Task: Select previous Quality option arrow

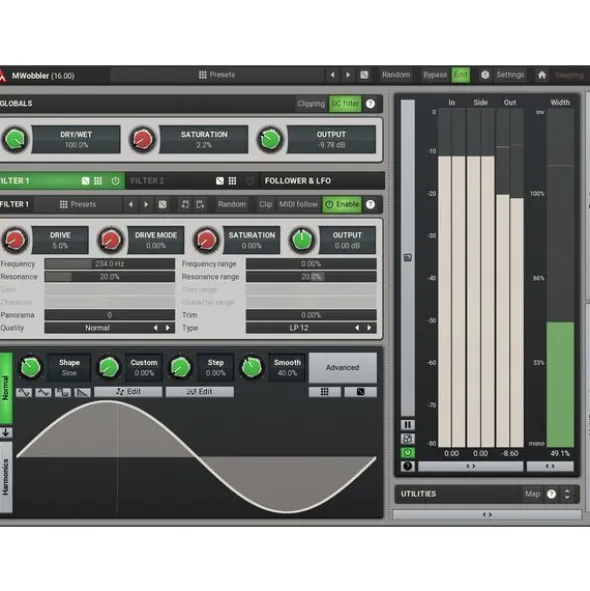Action: click(x=155, y=328)
